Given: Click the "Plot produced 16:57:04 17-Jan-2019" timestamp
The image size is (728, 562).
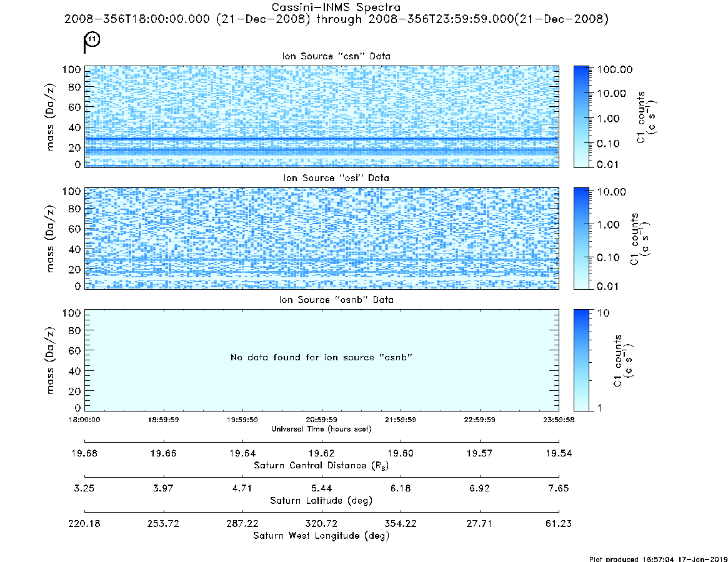Looking at the screenshot, I should click(658, 559).
